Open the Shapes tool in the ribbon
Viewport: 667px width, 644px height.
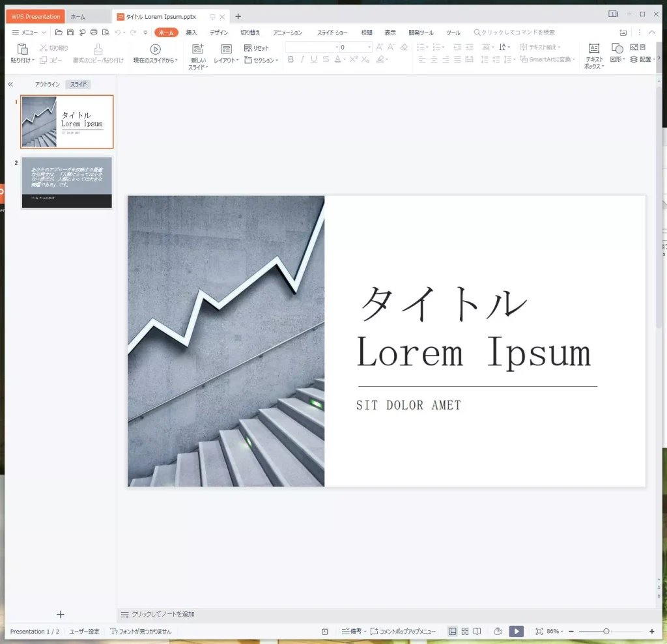click(x=616, y=49)
